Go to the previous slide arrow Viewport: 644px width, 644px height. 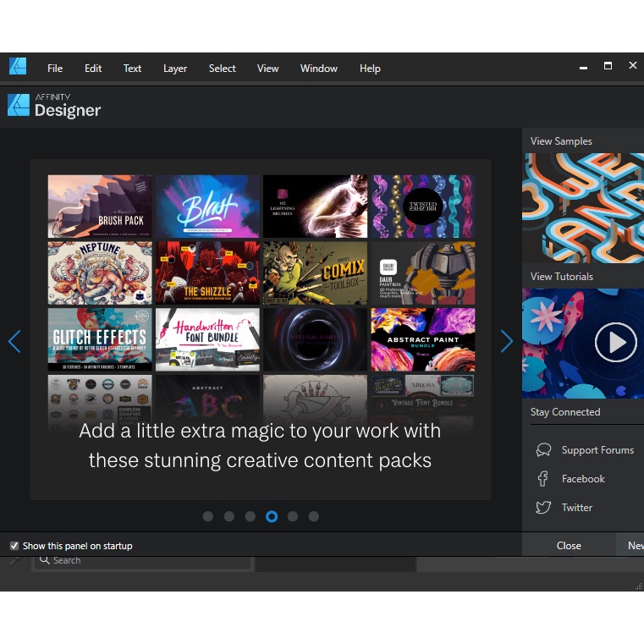click(14, 341)
